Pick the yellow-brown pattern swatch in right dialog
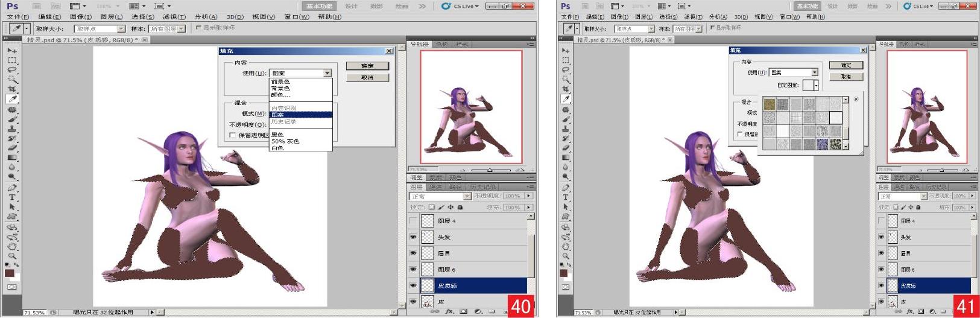 click(770, 104)
